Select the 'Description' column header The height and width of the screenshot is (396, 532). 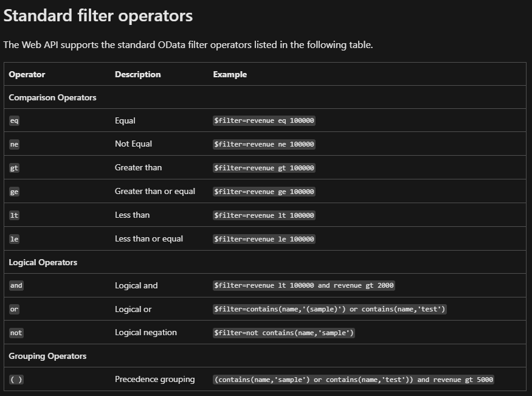point(138,74)
